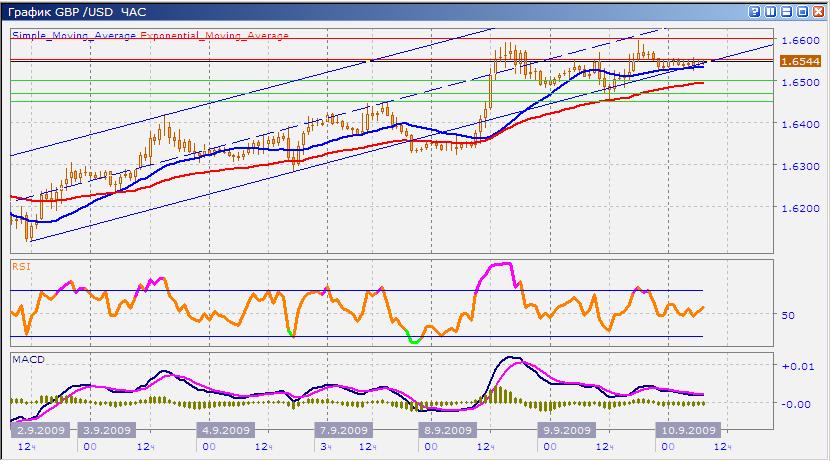Click the RSI panel label

[x=20, y=266]
